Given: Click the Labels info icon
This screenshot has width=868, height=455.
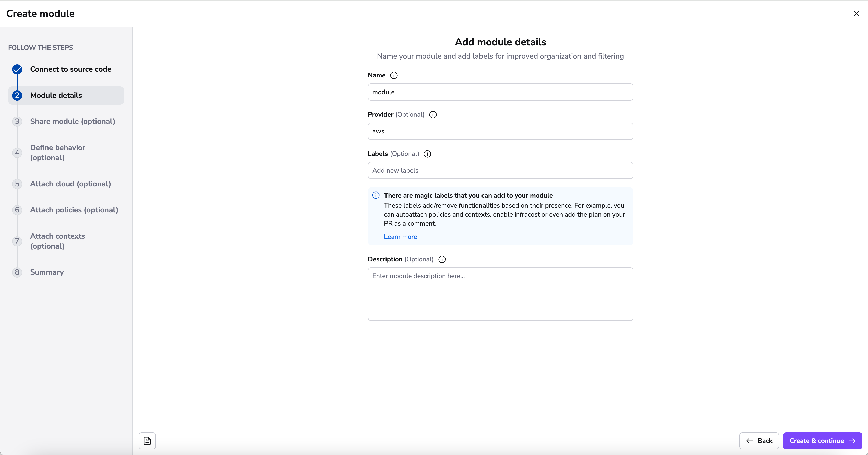Looking at the screenshot, I should coord(427,154).
